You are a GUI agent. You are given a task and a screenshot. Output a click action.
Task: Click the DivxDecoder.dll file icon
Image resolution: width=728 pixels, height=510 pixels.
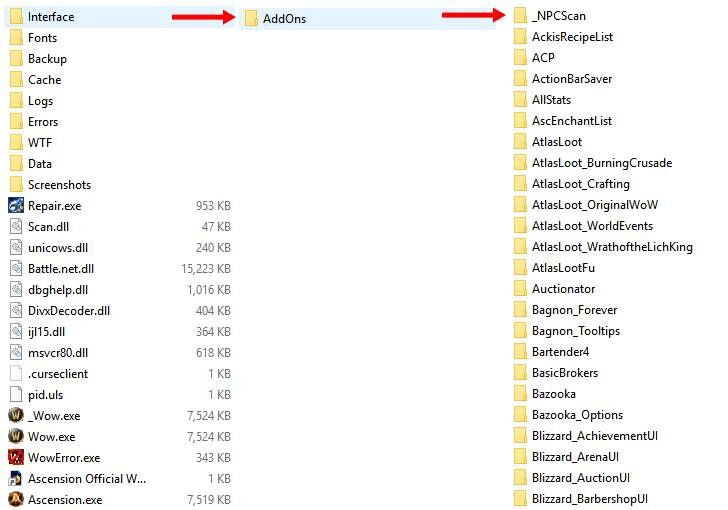(16, 310)
